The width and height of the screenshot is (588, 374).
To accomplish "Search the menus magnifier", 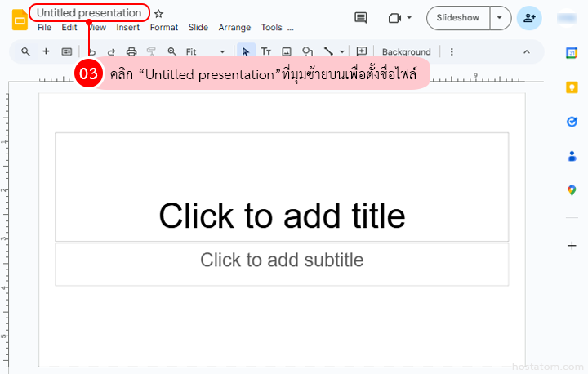I will coord(25,51).
